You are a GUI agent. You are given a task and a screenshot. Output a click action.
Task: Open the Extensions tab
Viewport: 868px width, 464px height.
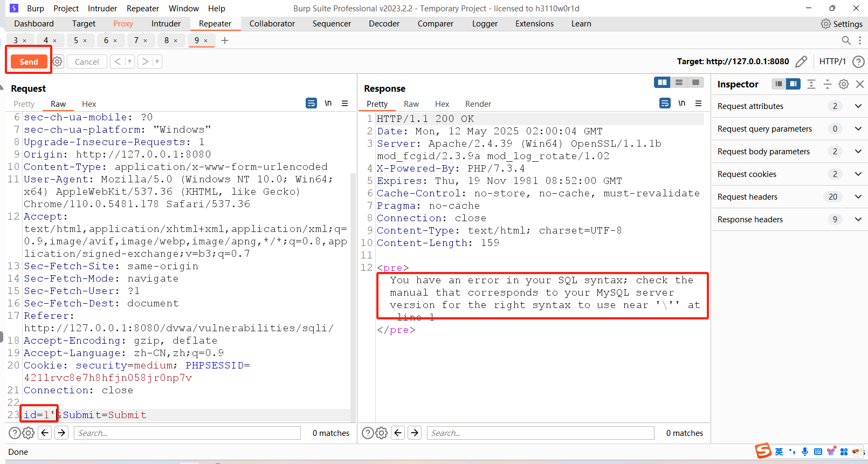[x=534, y=24]
